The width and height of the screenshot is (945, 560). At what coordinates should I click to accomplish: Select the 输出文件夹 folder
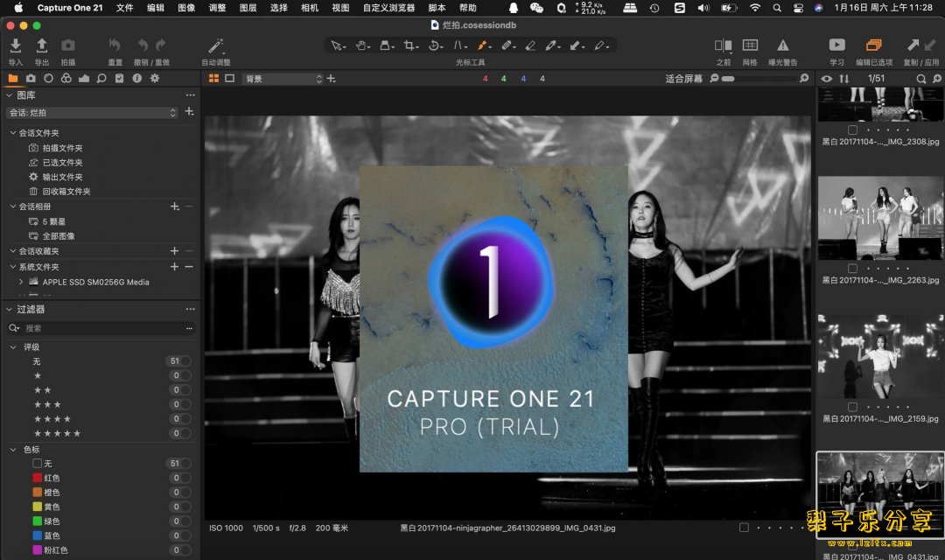click(62, 177)
